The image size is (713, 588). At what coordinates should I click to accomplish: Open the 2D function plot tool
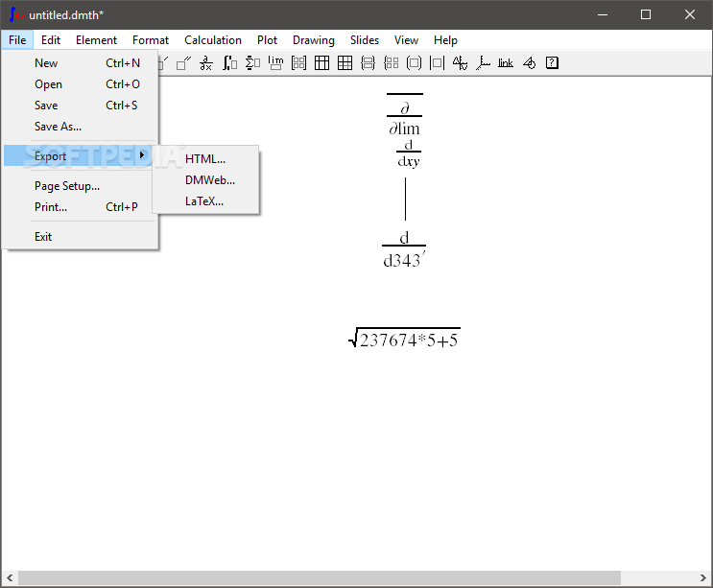click(x=461, y=63)
